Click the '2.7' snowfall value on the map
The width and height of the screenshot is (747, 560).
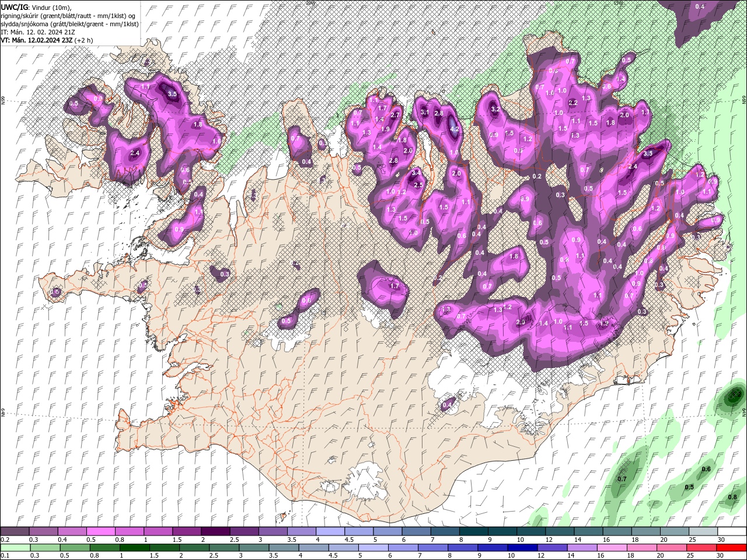pos(395,116)
